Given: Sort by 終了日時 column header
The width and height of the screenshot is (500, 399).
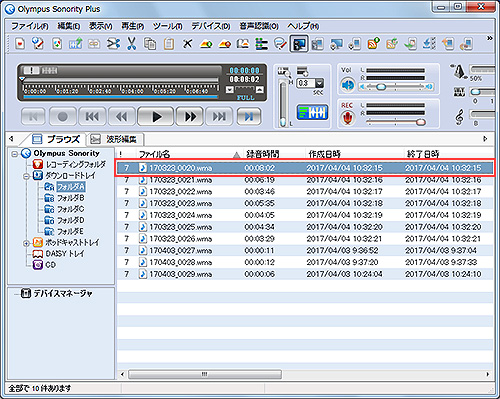Looking at the screenshot, I should pyautogui.click(x=449, y=154).
